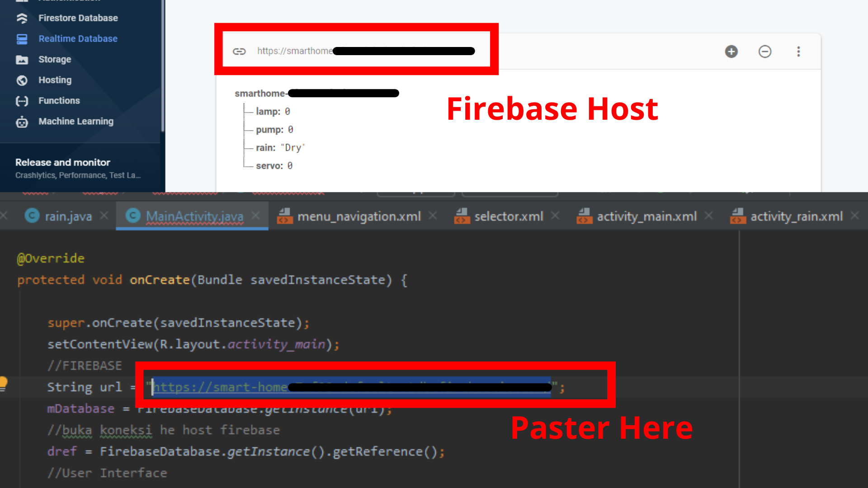The image size is (868, 488).
Task: Click the Machine Learning robot icon
Action: coord(22,122)
